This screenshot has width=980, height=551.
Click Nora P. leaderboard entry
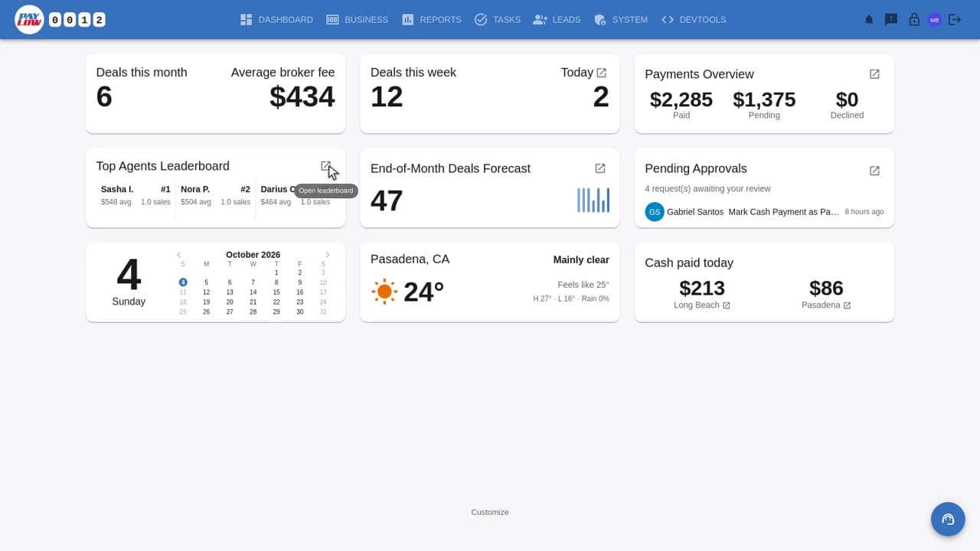click(215, 196)
